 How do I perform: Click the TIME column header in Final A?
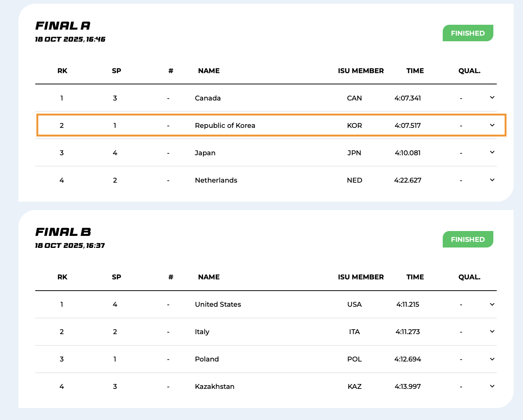pos(415,71)
